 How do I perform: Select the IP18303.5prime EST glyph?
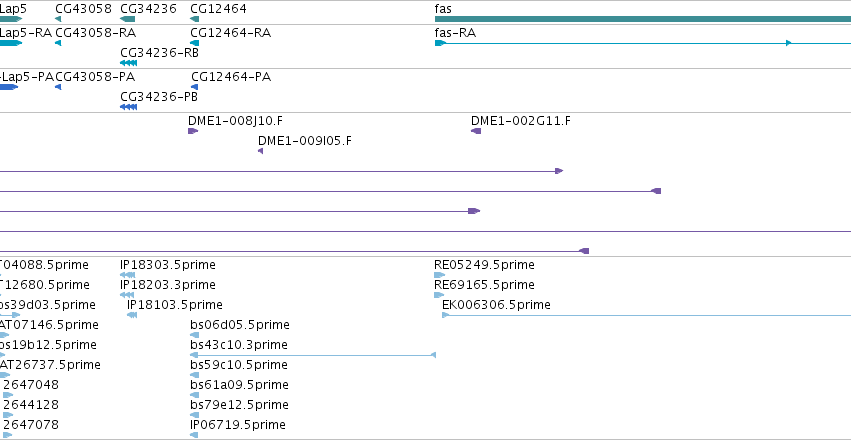[x=128, y=275]
